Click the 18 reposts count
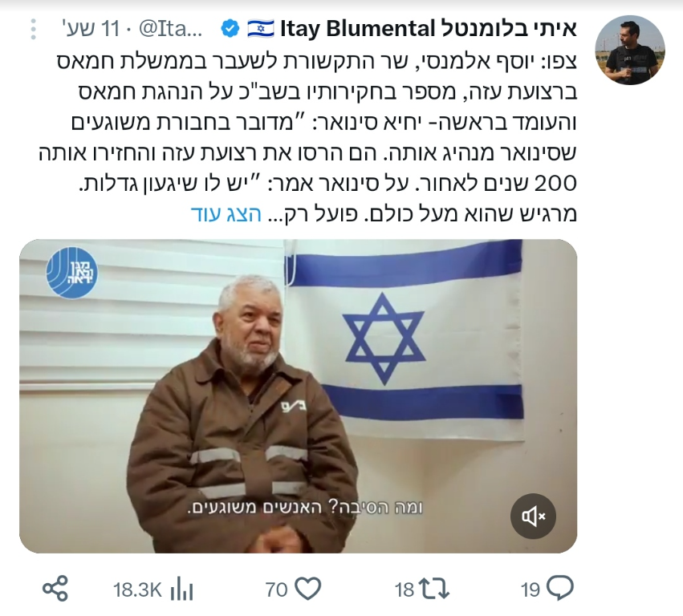Viewport: 683px width, 616px height. coord(405,590)
